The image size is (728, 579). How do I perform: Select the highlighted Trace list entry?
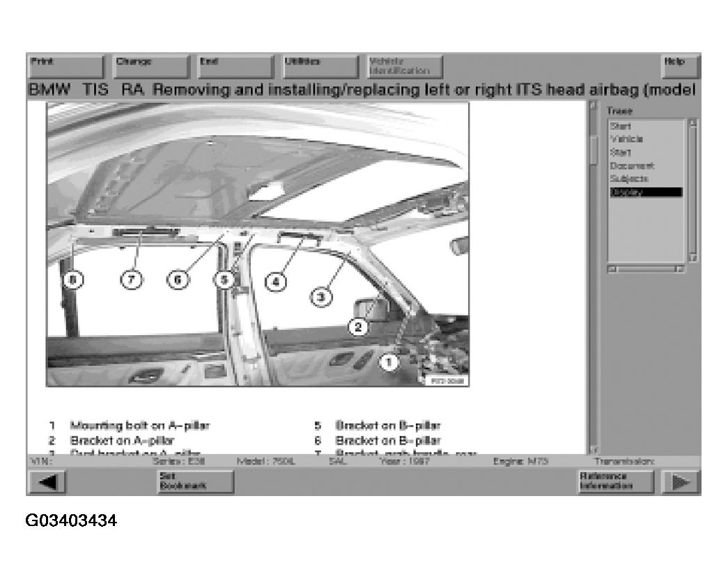click(x=646, y=192)
